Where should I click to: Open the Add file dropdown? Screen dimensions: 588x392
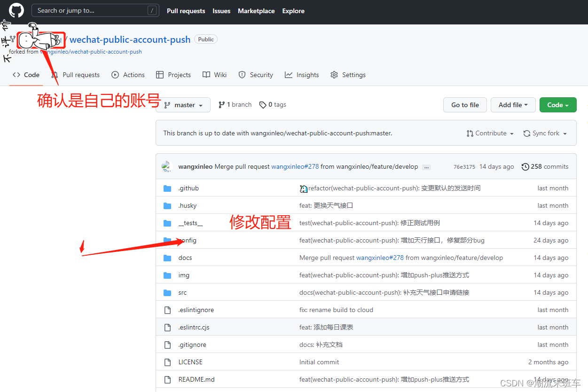(513, 104)
